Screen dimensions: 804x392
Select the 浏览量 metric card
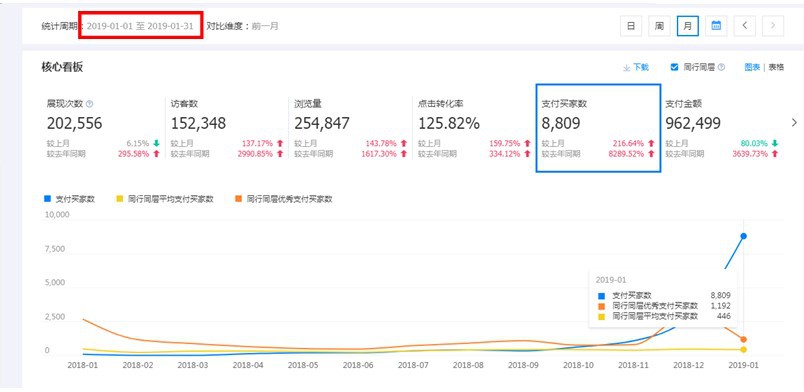351,128
